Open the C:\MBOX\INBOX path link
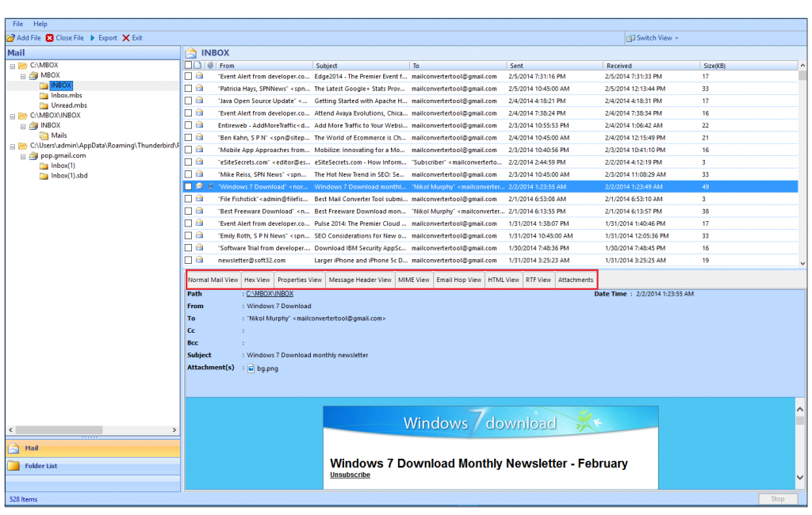 (270, 294)
